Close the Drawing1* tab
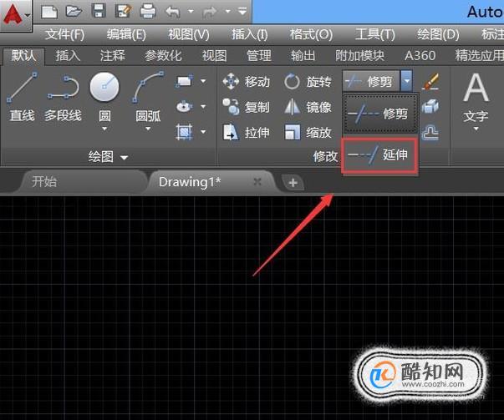The width and height of the screenshot is (504, 420). point(257,182)
